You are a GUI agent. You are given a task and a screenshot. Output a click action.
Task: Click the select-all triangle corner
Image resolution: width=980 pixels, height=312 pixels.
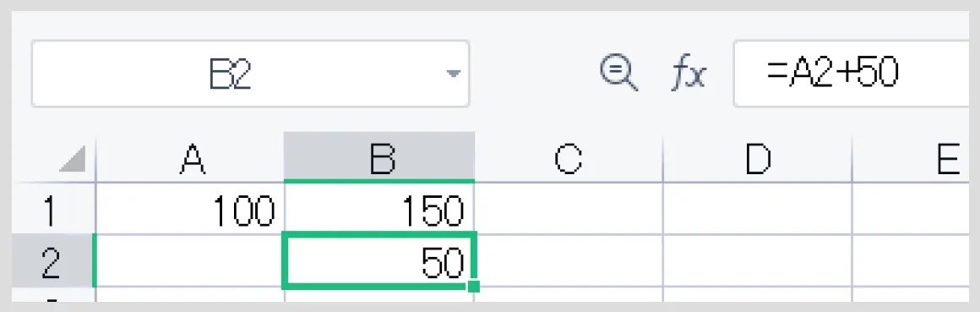tap(72, 159)
